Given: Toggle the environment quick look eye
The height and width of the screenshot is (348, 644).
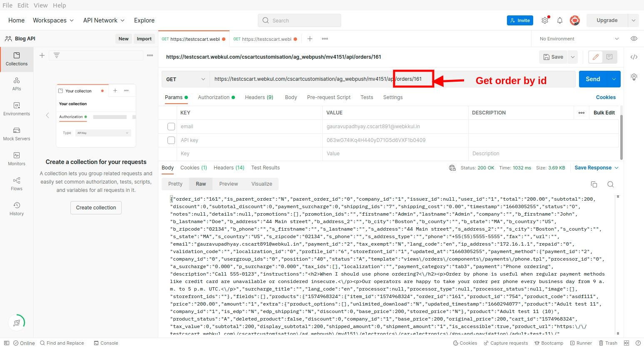Looking at the screenshot, I should [x=634, y=38].
